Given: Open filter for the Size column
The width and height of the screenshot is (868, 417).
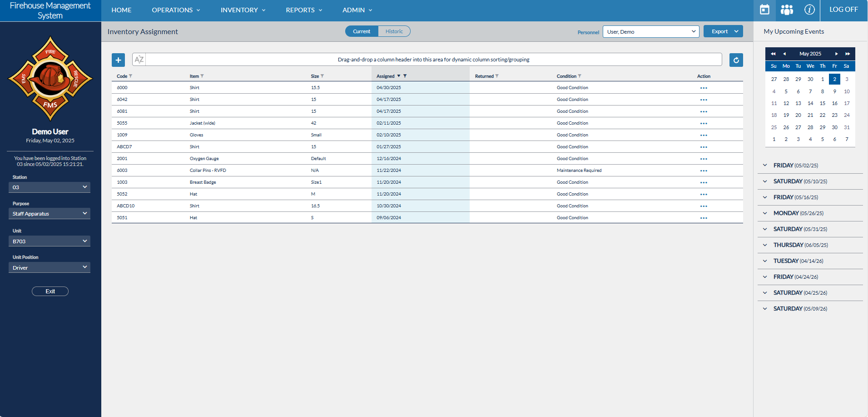Looking at the screenshot, I should [322, 76].
